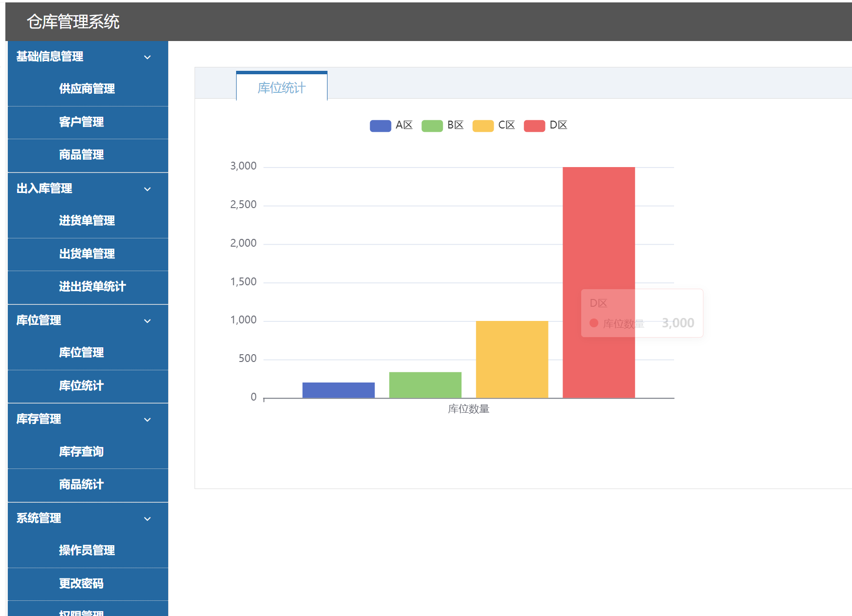Open 进出货单统计 report

pyautogui.click(x=92, y=287)
